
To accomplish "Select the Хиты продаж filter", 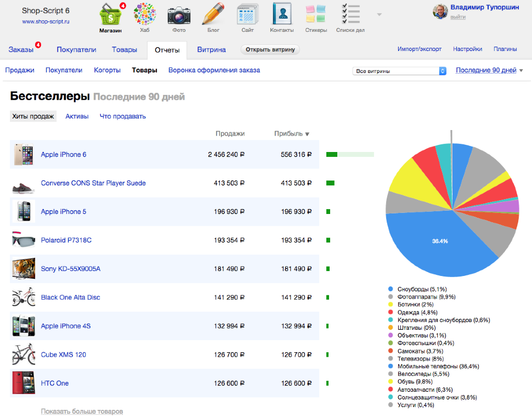I will tap(33, 116).
